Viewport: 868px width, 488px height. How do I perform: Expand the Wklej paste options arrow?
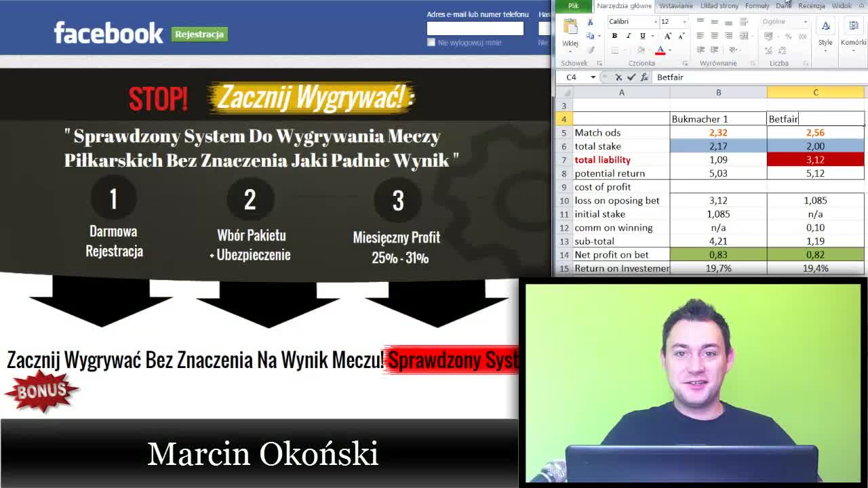[570, 52]
